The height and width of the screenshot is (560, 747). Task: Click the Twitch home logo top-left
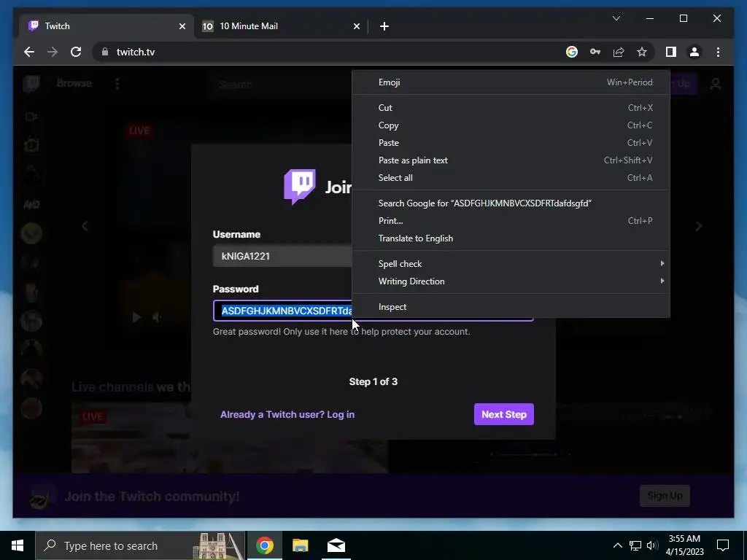click(31, 84)
